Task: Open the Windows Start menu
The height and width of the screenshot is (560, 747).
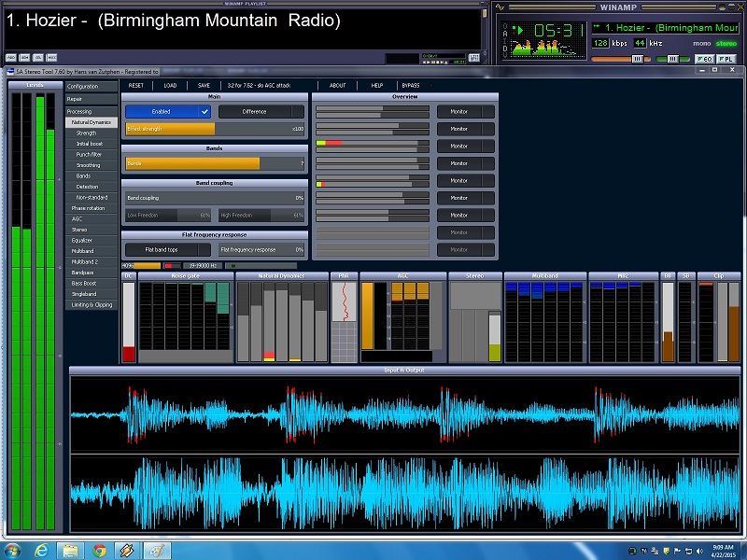Action: click(x=11, y=551)
